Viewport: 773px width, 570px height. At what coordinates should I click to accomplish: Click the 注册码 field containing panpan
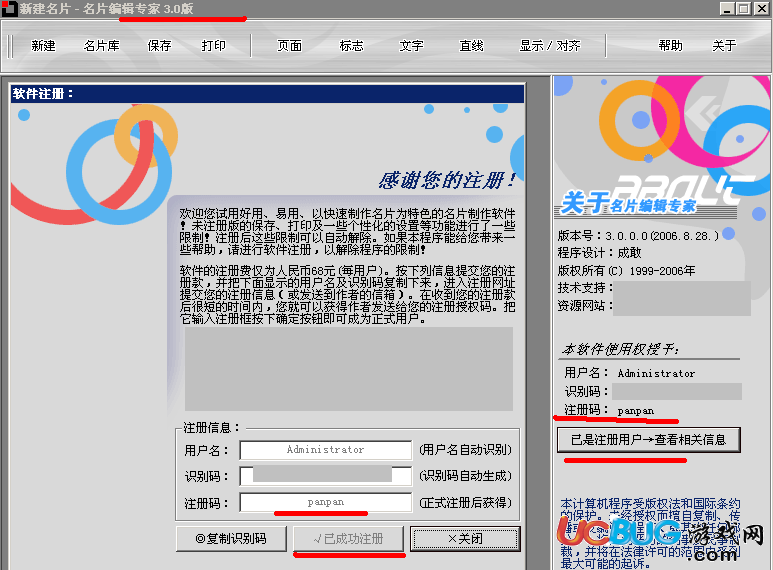click(x=325, y=502)
